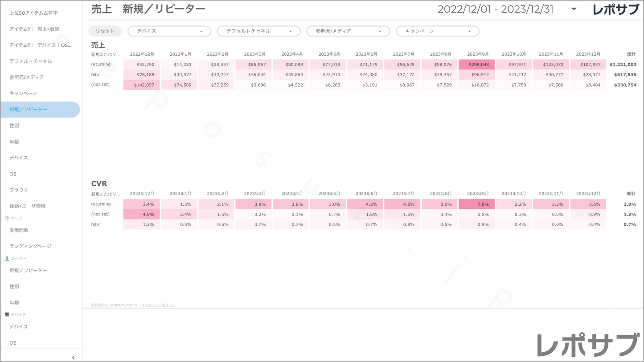This screenshot has height=362, width=644.
Task: Open ランディングページ report in sidebar
Action: [x=30, y=246]
